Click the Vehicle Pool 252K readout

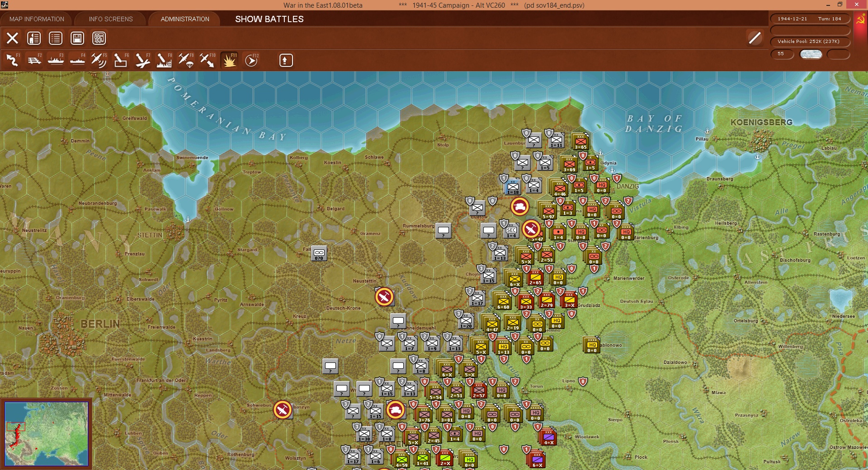[810, 42]
